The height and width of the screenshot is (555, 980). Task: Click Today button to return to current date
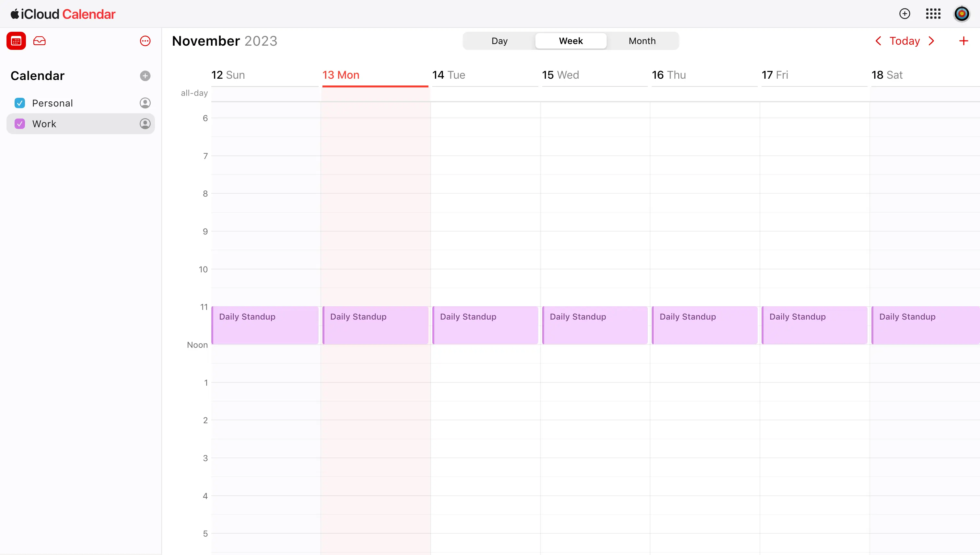[904, 41]
